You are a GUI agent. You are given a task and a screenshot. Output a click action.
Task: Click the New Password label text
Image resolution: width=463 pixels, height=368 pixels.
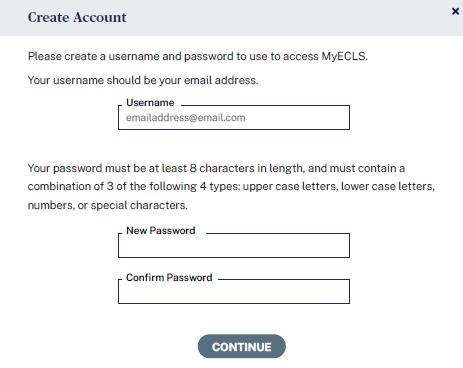tap(161, 231)
